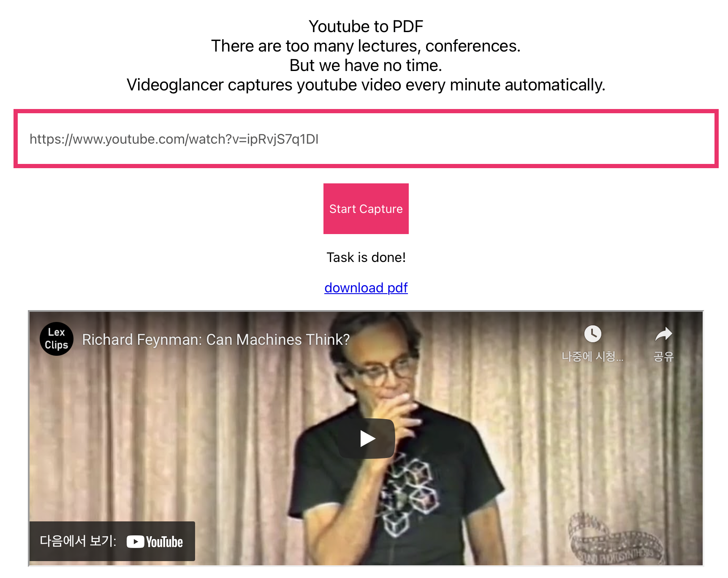
Task: Click the Share arrow icon
Action: pyautogui.click(x=663, y=334)
